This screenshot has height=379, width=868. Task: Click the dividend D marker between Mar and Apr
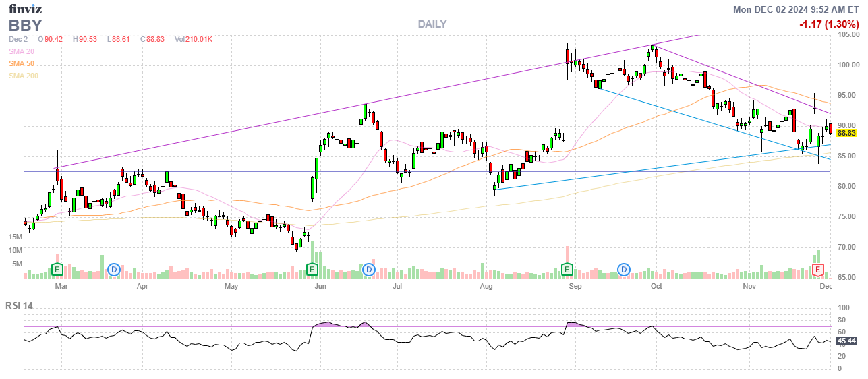point(114,270)
